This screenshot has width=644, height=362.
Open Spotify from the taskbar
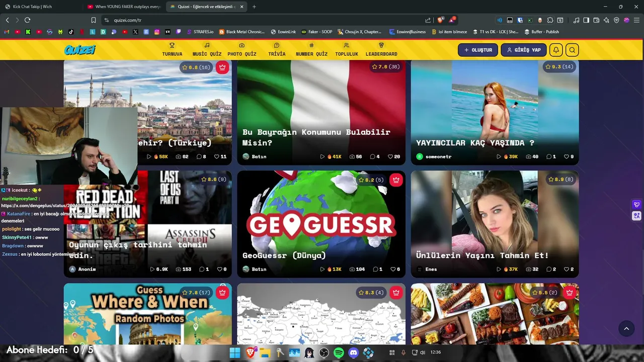pyautogui.click(x=339, y=353)
